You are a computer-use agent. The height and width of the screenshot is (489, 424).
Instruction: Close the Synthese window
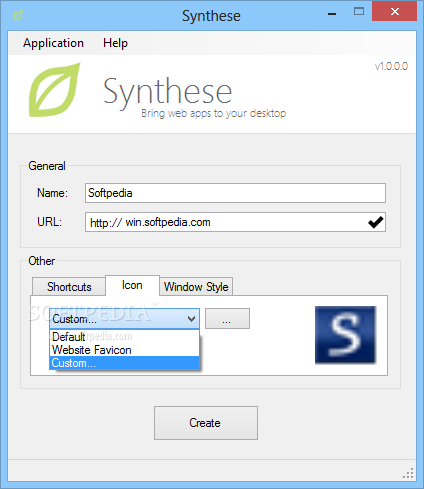click(x=395, y=12)
